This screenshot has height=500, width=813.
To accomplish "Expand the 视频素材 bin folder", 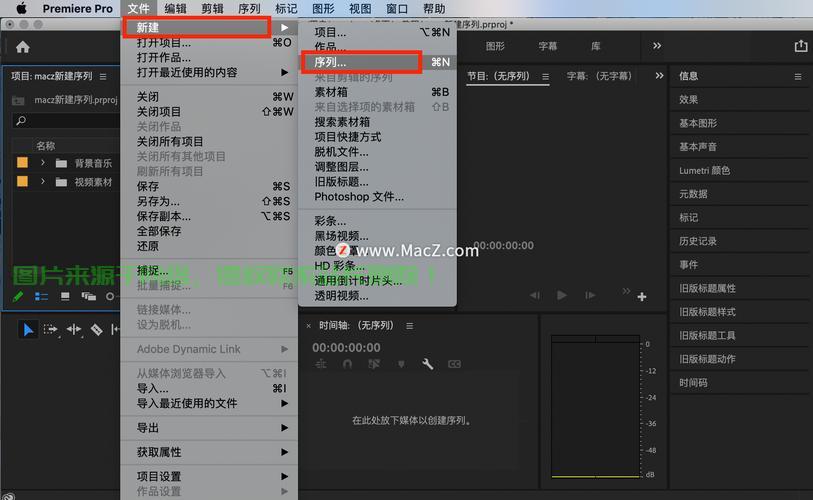I will 43,182.
